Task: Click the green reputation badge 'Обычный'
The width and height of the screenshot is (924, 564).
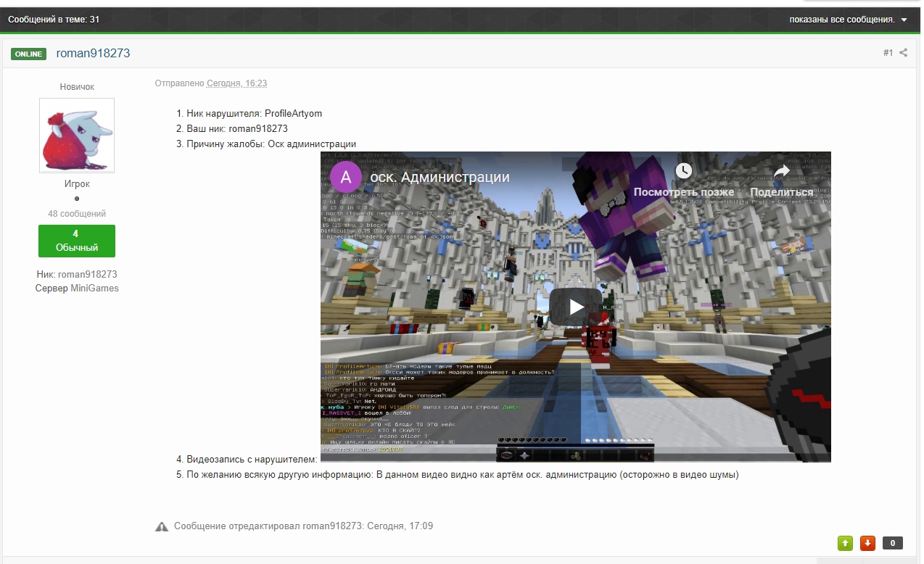Action: click(x=77, y=241)
